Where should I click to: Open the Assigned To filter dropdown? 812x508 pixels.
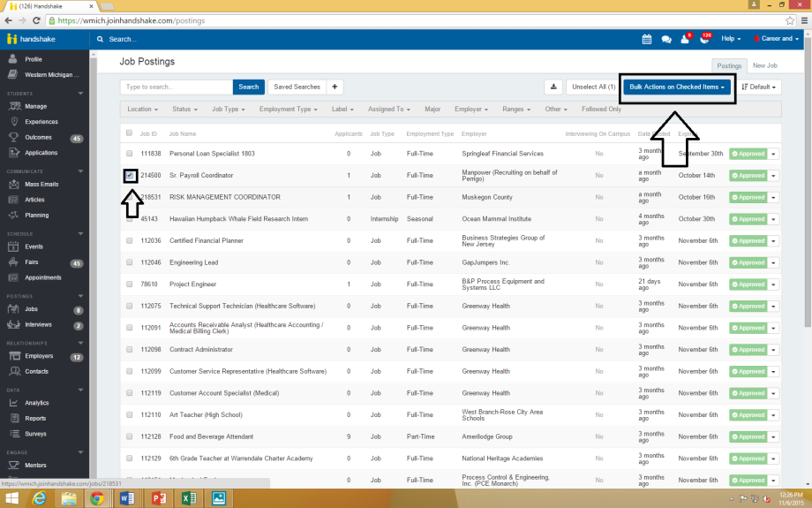click(x=389, y=110)
